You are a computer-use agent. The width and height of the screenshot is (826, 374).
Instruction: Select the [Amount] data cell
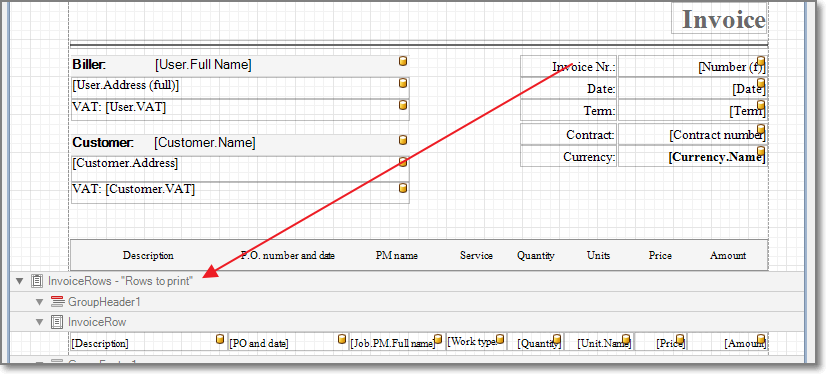(x=727, y=342)
